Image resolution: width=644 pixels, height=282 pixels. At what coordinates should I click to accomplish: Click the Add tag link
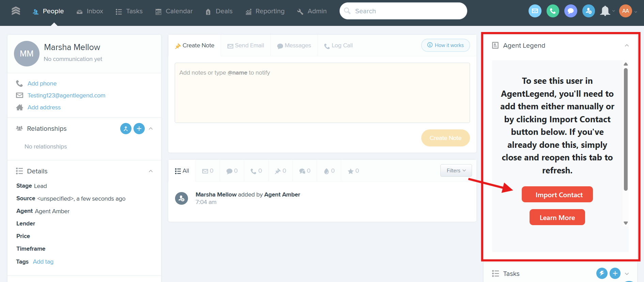coord(43,262)
